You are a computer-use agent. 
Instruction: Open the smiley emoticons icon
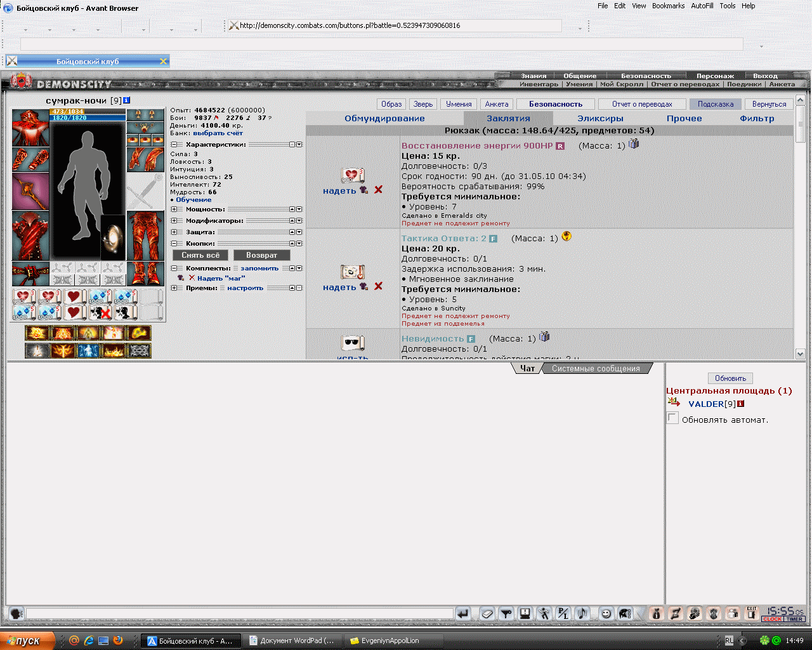(606, 614)
